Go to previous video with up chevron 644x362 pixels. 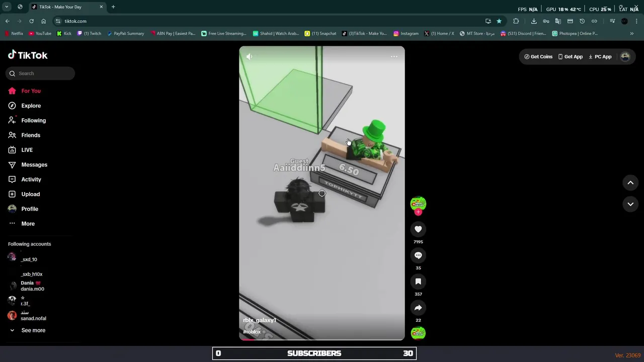point(630,183)
